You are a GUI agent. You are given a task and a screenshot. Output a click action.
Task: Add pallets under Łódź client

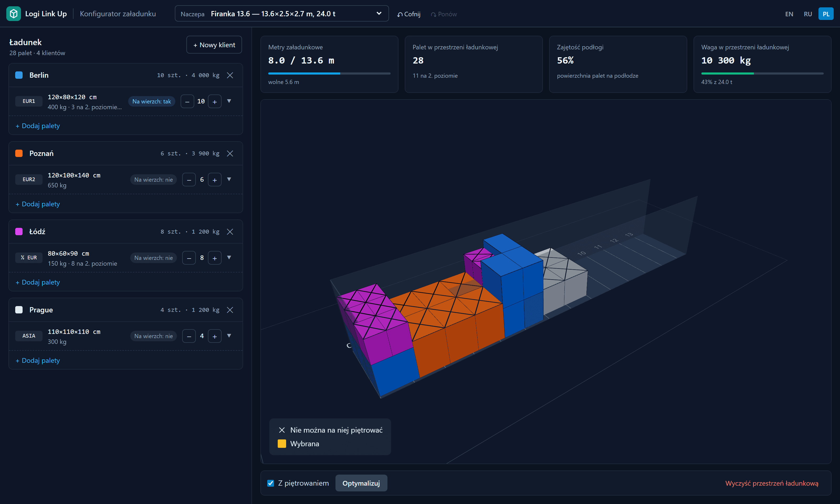[38, 282]
